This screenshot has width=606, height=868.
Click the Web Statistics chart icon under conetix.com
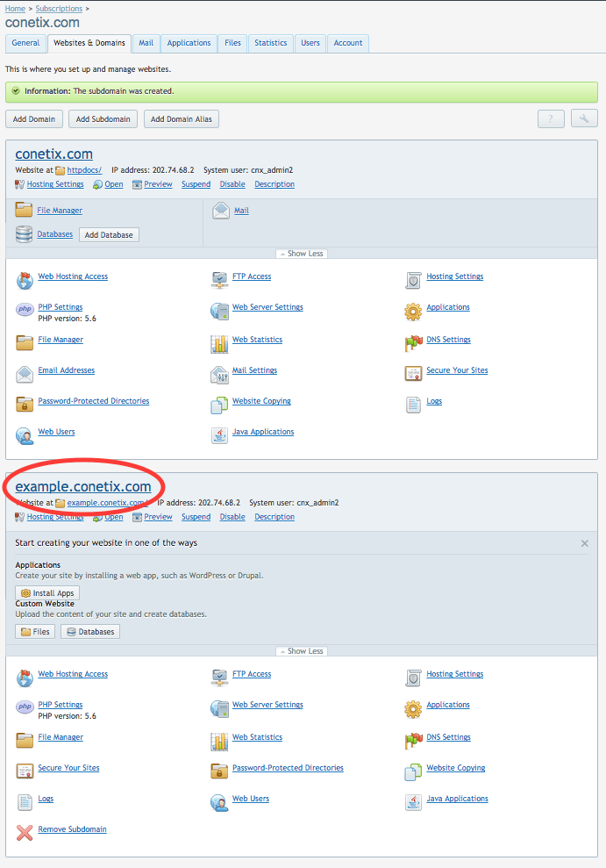(x=219, y=344)
